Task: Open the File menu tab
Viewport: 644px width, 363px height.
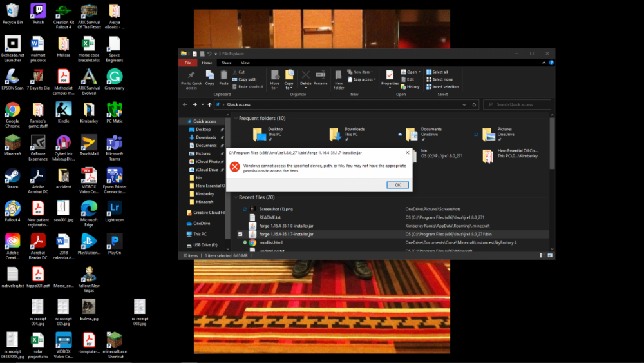Action: (187, 63)
